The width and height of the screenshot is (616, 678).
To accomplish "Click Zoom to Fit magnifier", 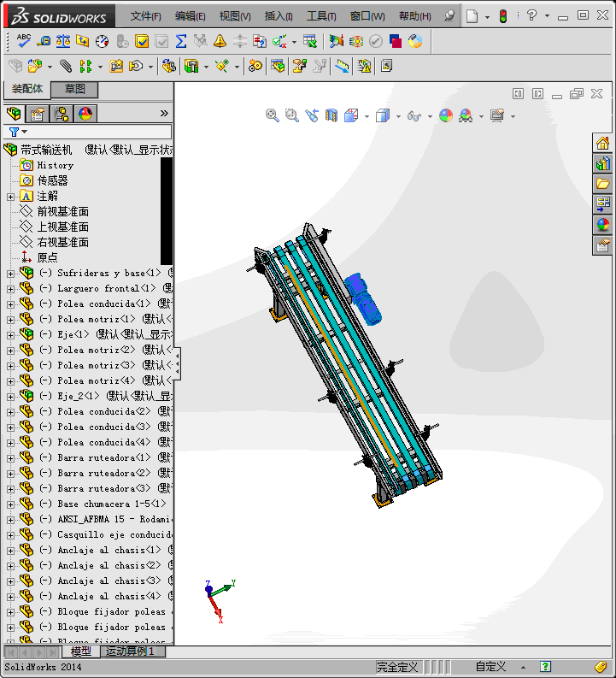I will (x=273, y=115).
